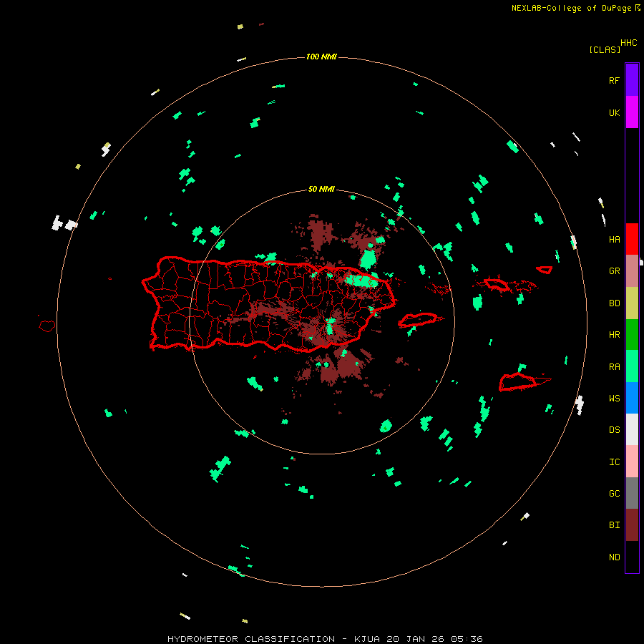Click the DS legend label
Viewport: 644px width, 644px height.
pos(614,430)
